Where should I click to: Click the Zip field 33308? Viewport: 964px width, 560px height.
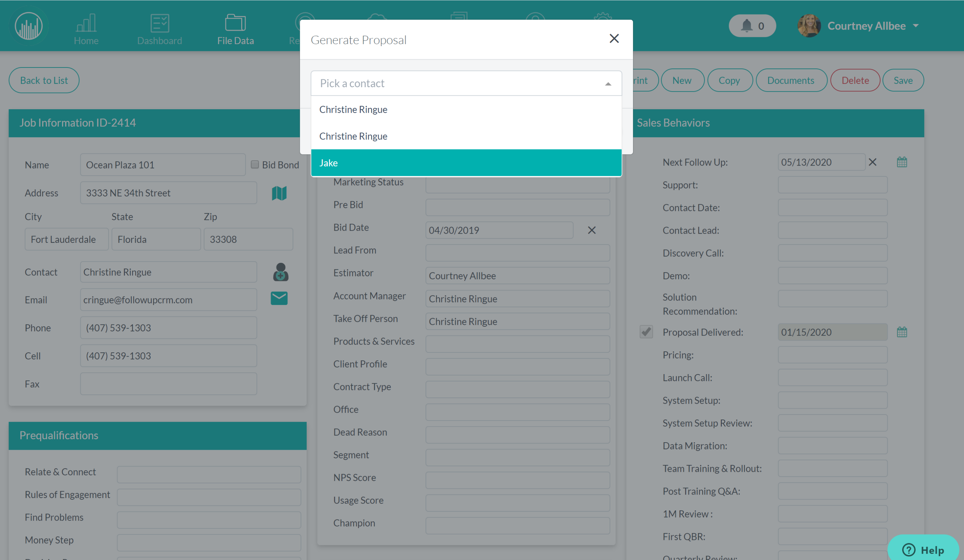pos(248,240)
